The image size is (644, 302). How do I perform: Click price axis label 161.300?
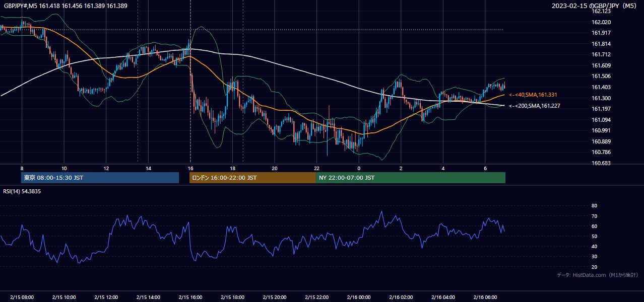click(601, 98)
